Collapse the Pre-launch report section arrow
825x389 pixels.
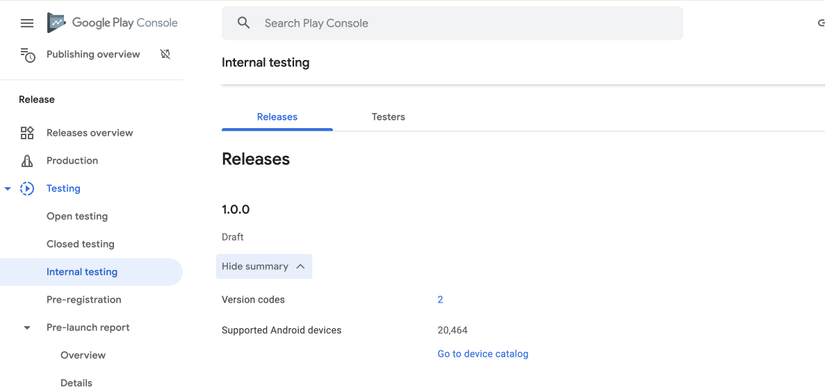pyautogui.click(x=27, y=327)
